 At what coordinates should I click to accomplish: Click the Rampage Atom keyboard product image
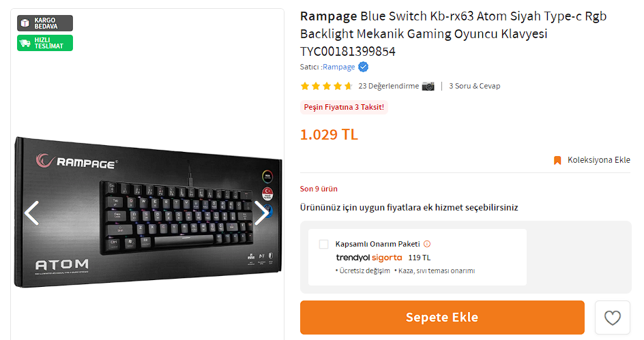point(148,212)
